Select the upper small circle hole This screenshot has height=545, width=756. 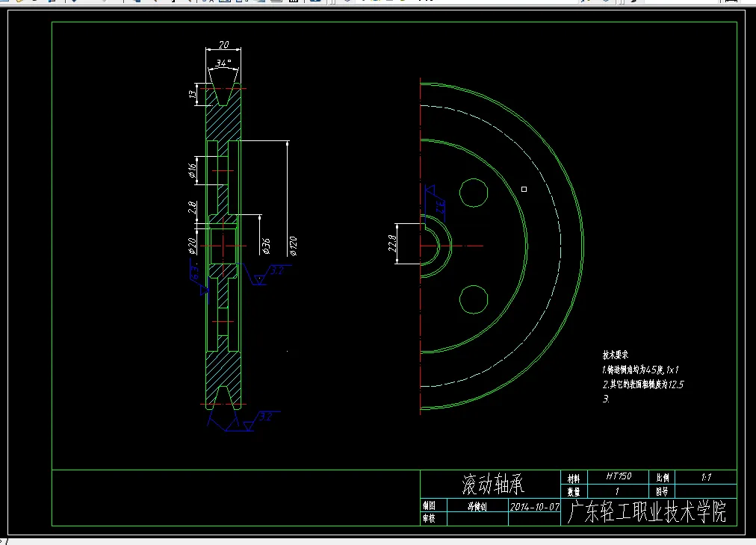pos(474,193)
